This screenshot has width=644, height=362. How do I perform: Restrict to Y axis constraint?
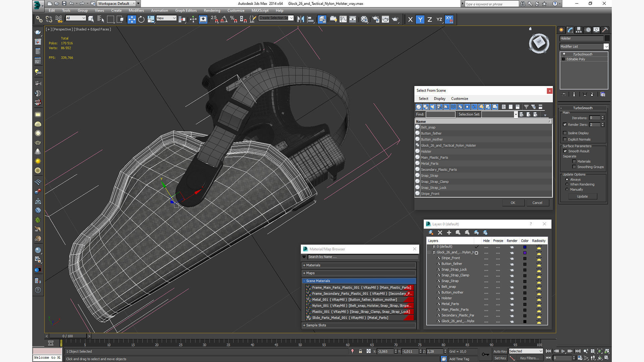tap(420, 19)
